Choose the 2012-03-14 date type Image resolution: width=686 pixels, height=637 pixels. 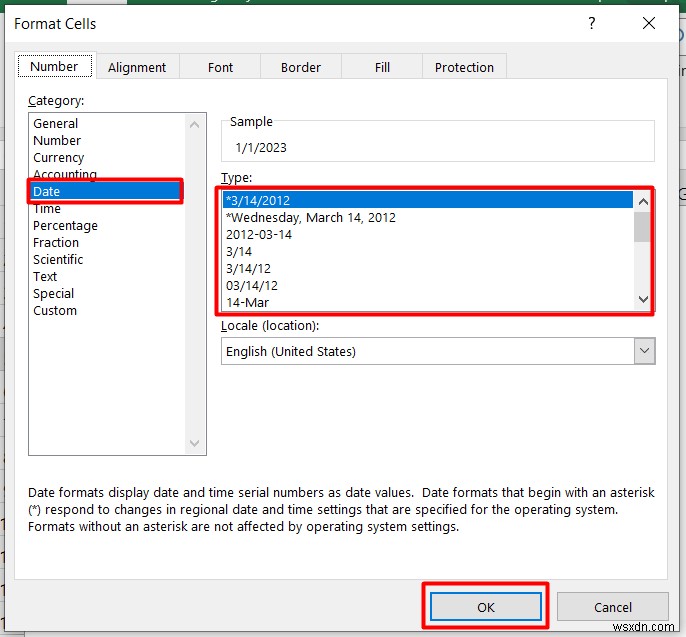tap(428, 234)
